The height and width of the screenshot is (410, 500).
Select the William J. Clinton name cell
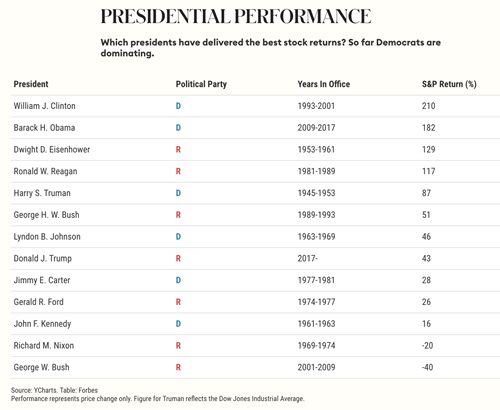pos(44,106)
